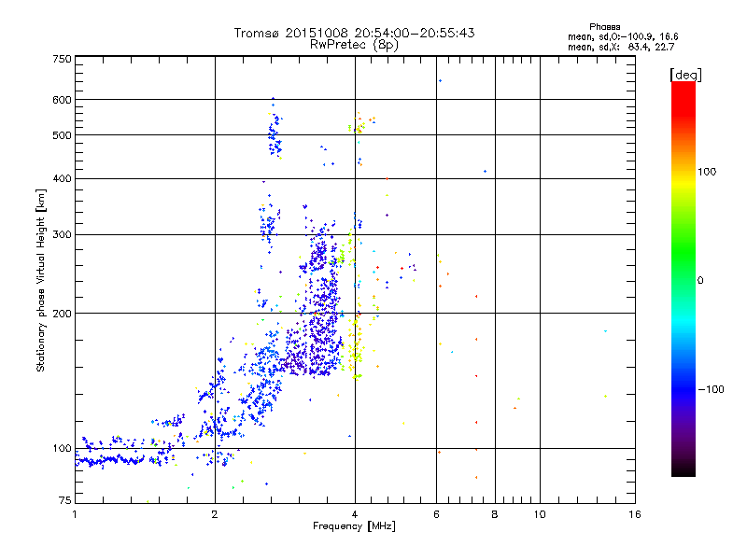The width and height of the screenshot is (747, 560).
Task: Click the 16 MHz frequency tick label
Action: point(635,514)
